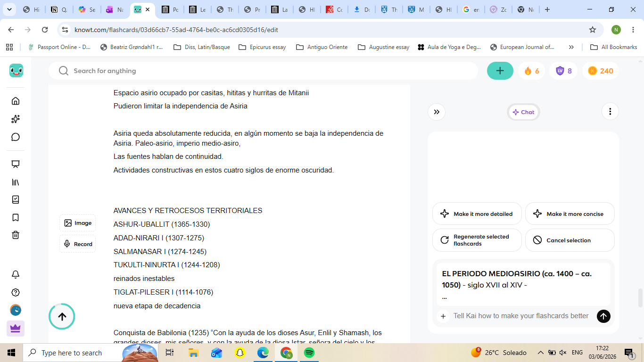Screen dimensions: 644x362
Task: Click the teal plus create button
Action: 500,71
